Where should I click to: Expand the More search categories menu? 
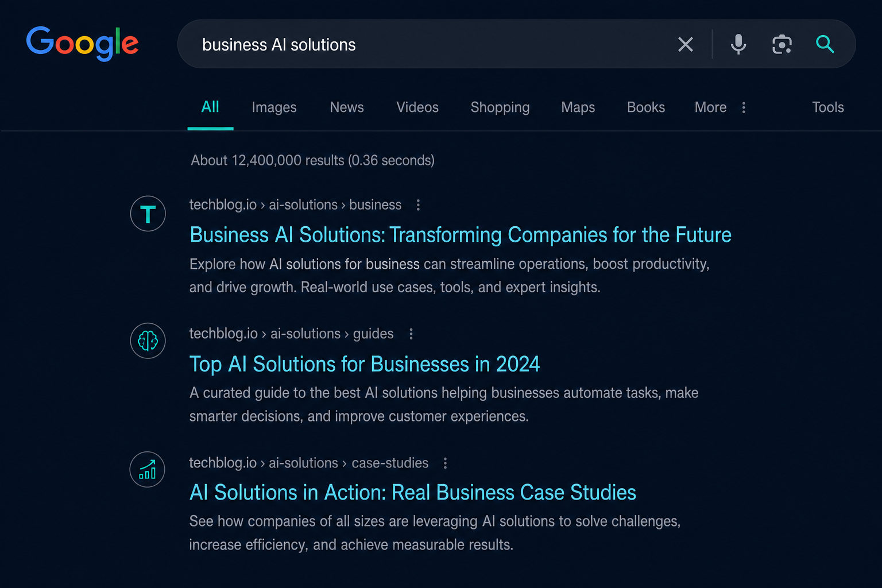click(x=720, y=107)
